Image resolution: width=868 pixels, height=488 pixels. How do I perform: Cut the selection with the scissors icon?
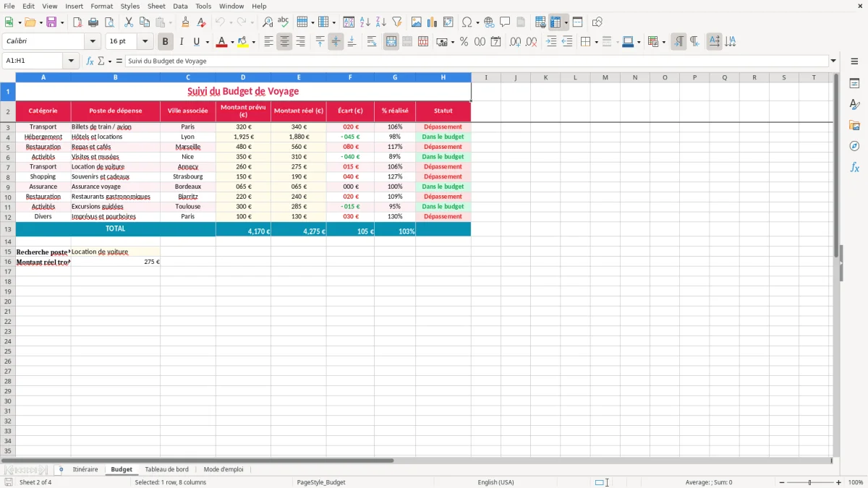[129, 22]
